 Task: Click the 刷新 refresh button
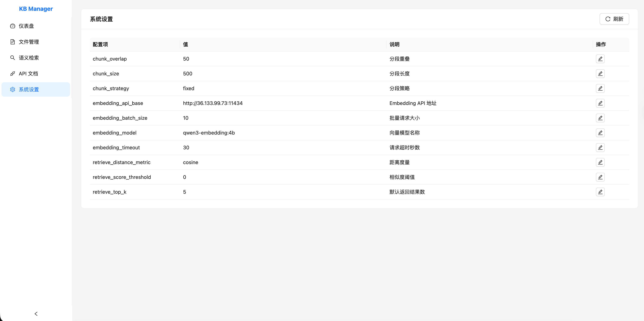614,19
